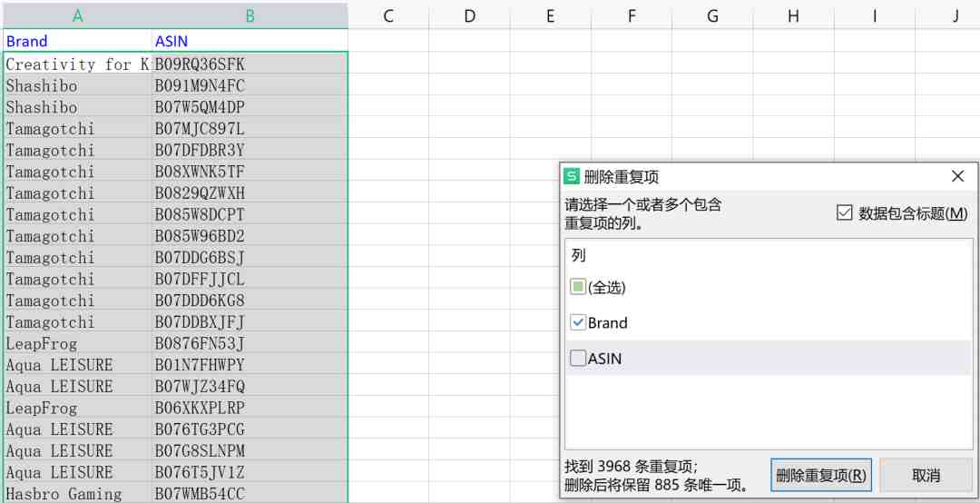Click the LeapFrog cell next to B0876FN53J

point(77,343)
